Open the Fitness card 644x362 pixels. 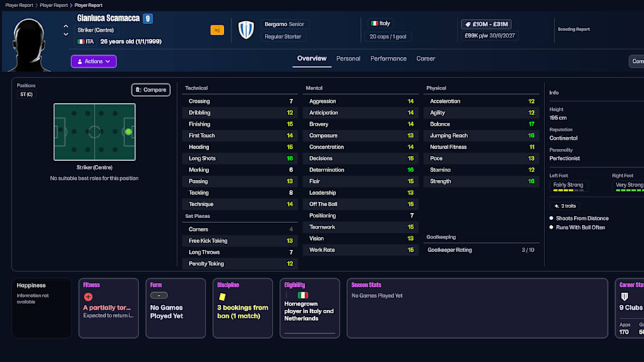tap(109, 308)
